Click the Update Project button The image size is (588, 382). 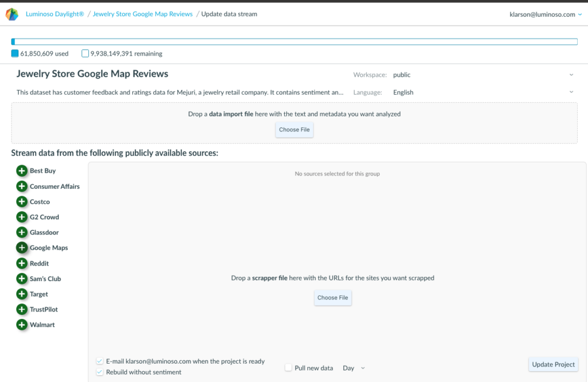553,364
